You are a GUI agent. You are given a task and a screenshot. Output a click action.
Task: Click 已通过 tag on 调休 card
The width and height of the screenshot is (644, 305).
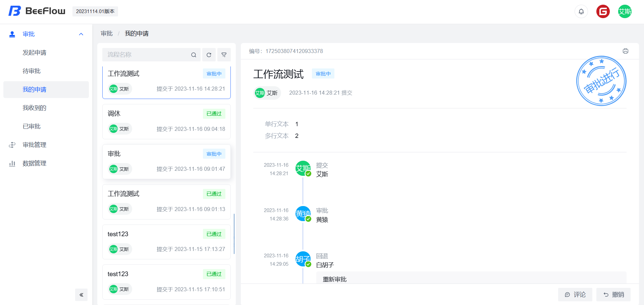pos(214,114)
